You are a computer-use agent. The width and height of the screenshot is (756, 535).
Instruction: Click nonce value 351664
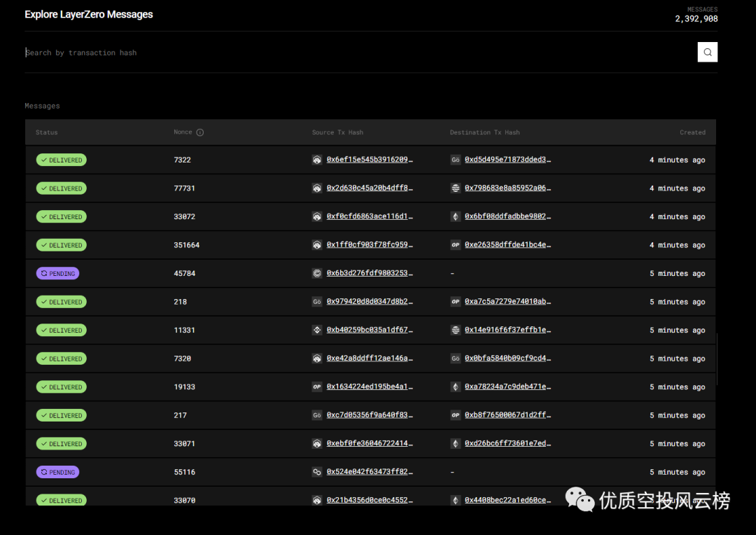(x=187, y=245)
